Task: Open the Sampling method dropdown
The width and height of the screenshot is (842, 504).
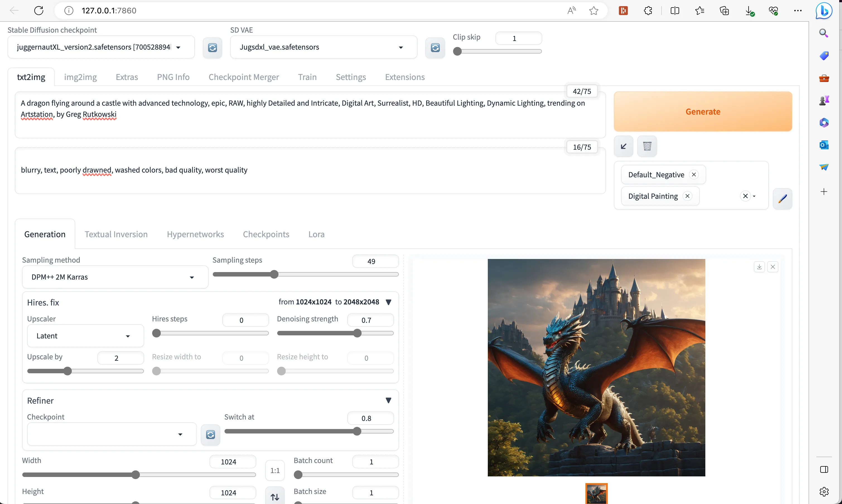Action: click(115, 277)
